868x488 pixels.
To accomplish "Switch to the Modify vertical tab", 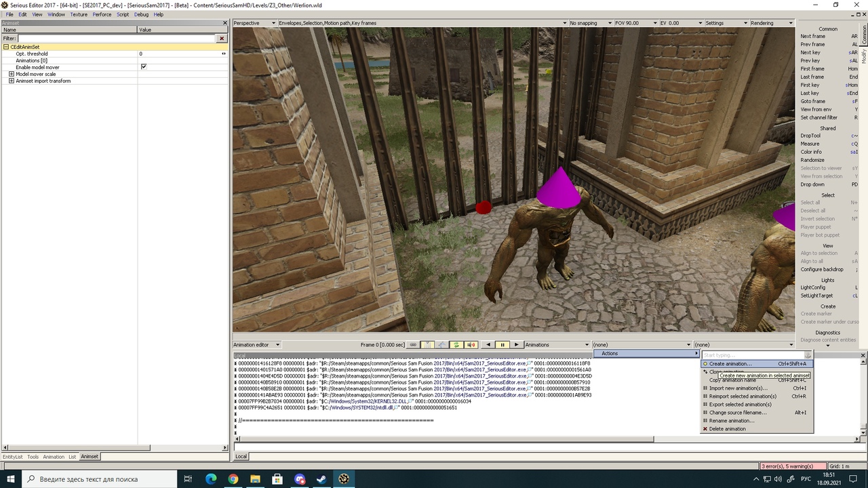I will (x=865, y=56).
